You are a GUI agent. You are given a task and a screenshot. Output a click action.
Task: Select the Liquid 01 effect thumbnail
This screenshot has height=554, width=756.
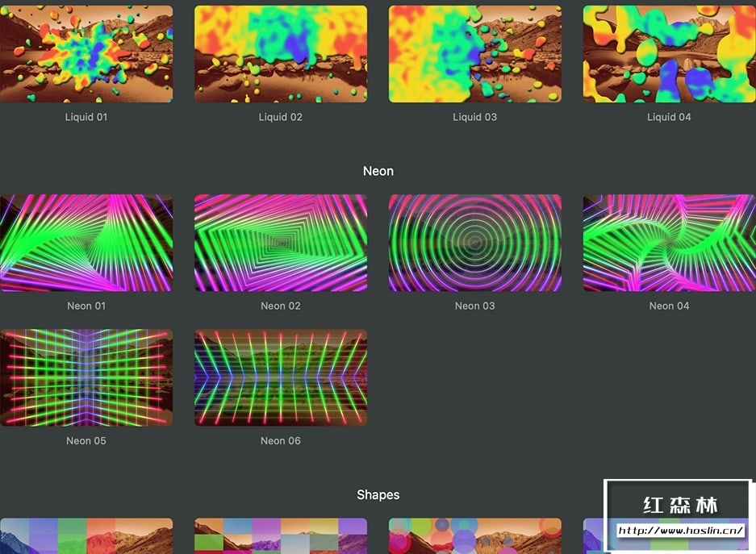point(86,54)
